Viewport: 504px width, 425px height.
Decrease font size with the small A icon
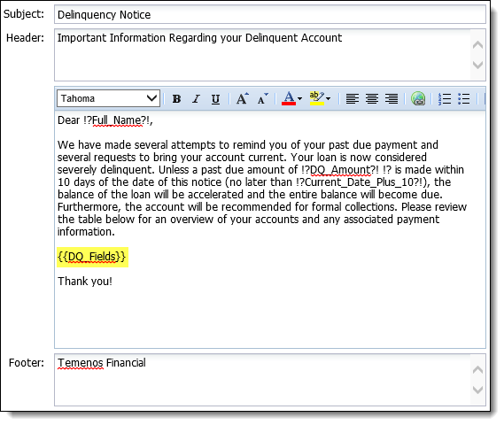point(262,98)
